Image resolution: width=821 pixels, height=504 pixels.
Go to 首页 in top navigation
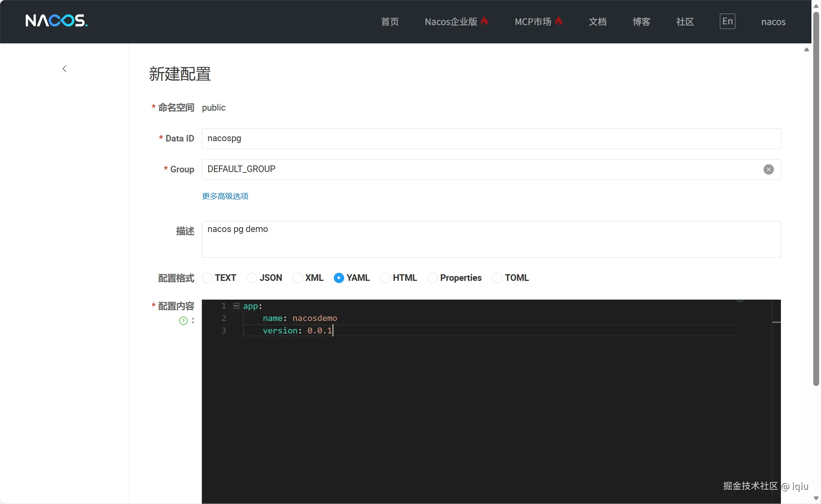coord(390,22)
